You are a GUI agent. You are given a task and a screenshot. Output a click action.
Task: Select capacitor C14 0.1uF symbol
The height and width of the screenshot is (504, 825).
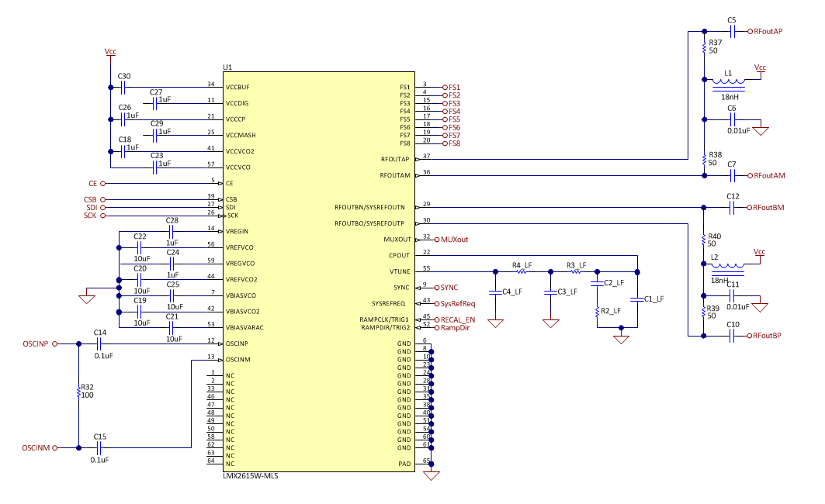coord(99,342)
